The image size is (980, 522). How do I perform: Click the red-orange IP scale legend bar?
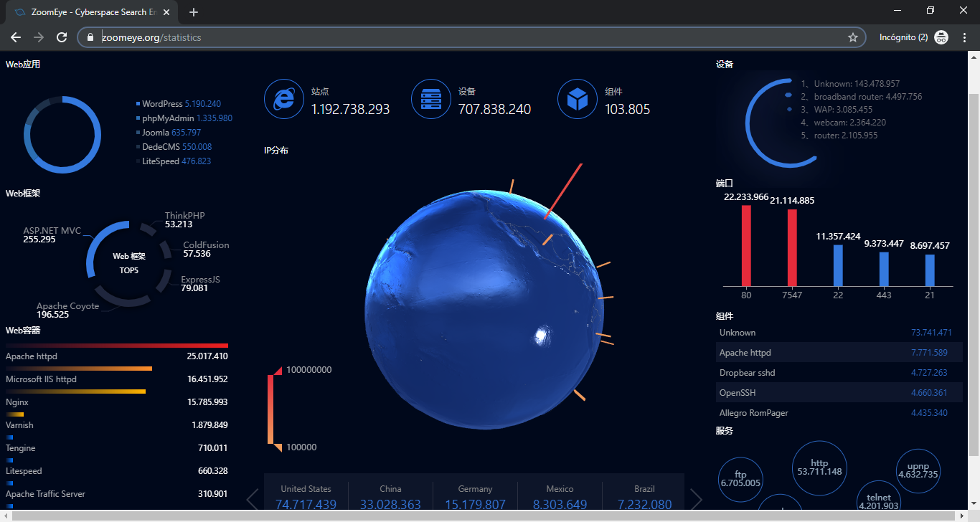coord(270,409)
